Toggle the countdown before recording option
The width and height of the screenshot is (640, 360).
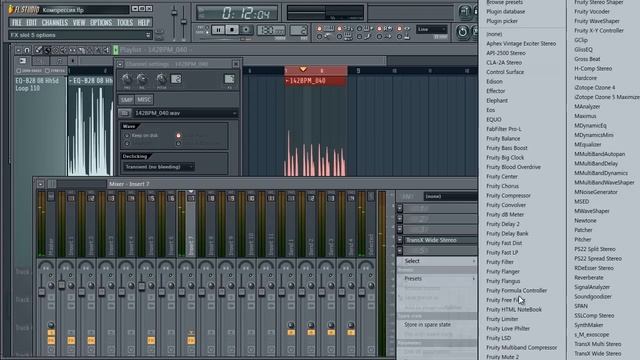[339, 29]
